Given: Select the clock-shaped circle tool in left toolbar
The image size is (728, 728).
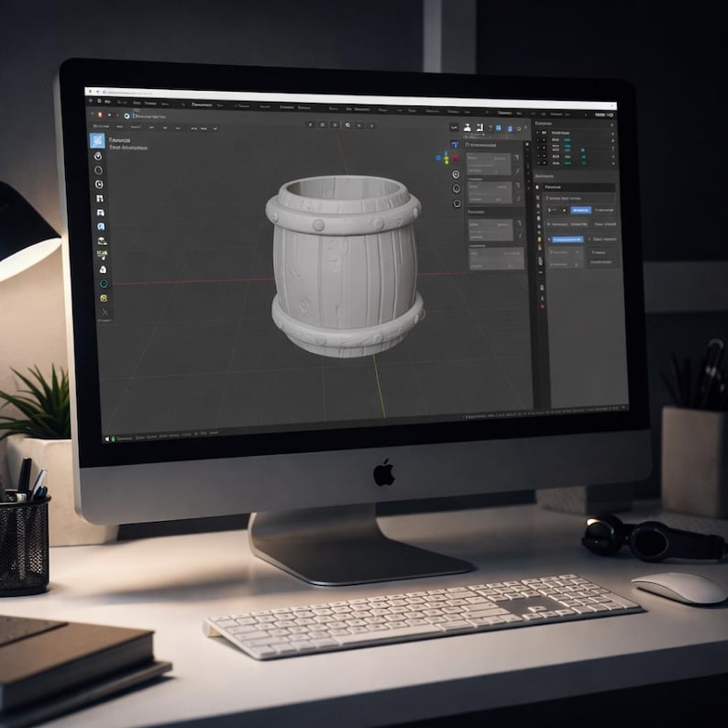Looking at the screenshot, I should [99, 184].
